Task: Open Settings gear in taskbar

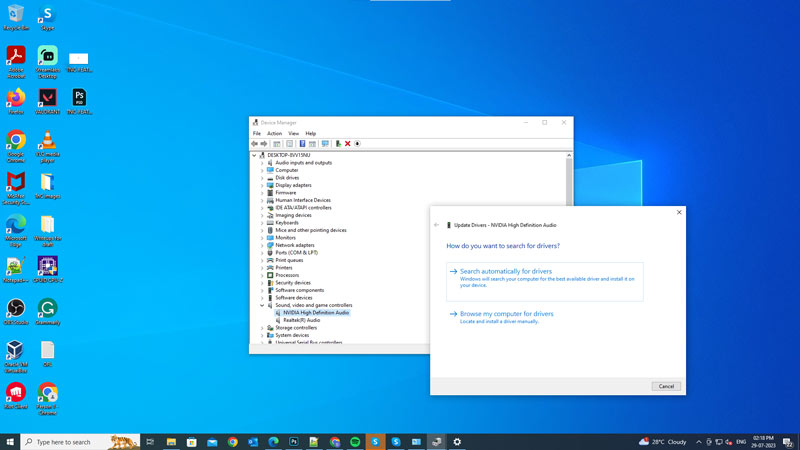Action: 457,442
